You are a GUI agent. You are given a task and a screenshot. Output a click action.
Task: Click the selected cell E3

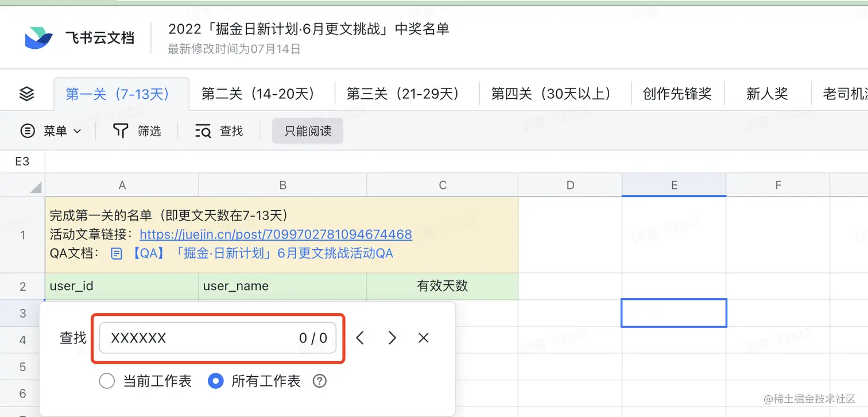674,313
